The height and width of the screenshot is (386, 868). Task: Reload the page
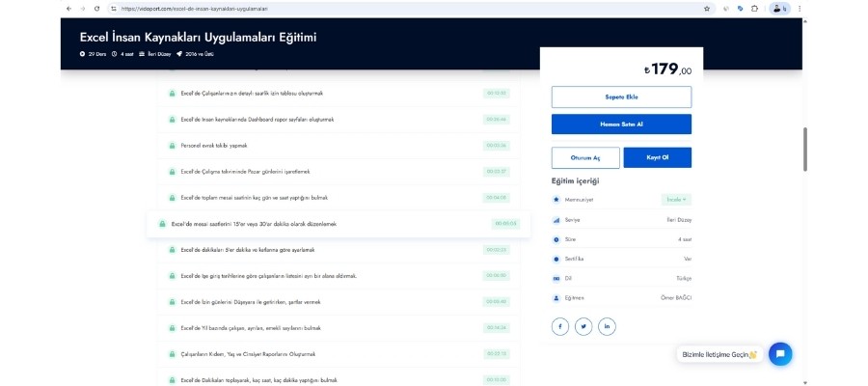[96, 8]
